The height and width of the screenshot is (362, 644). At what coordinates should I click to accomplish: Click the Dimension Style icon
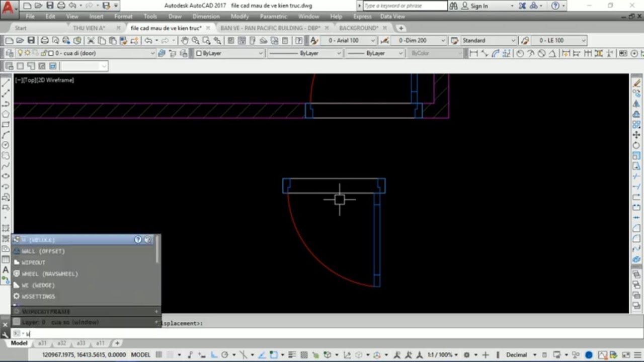(385, 41)
